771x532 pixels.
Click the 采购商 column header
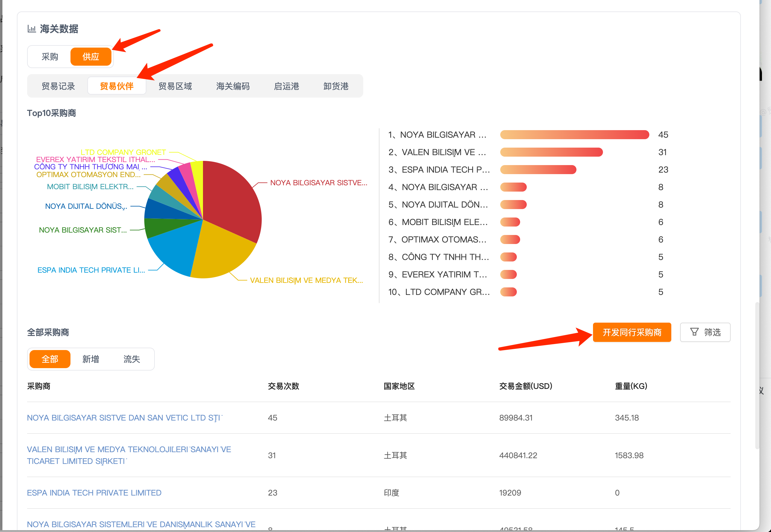[39, 386]
